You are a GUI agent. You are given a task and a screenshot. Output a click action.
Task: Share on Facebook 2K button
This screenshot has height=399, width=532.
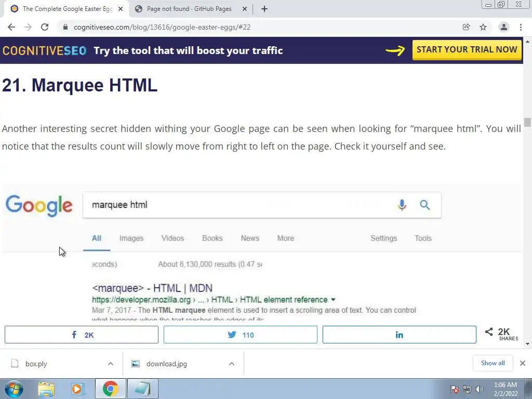(82, 335)
